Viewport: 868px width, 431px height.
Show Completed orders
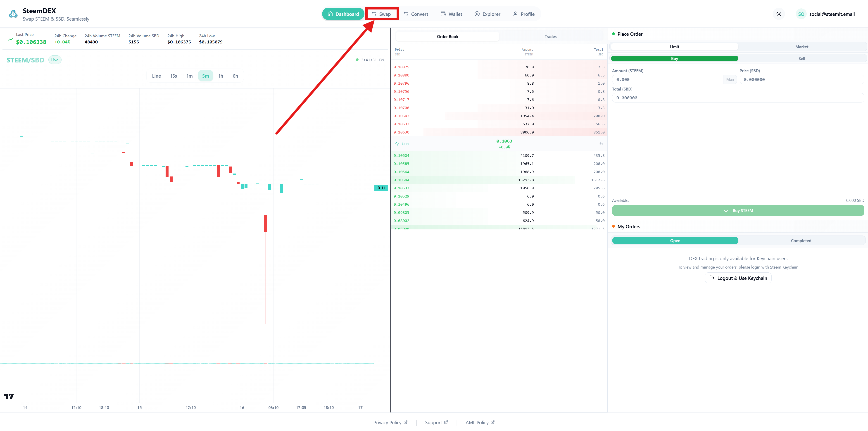[x=801, y=240]
